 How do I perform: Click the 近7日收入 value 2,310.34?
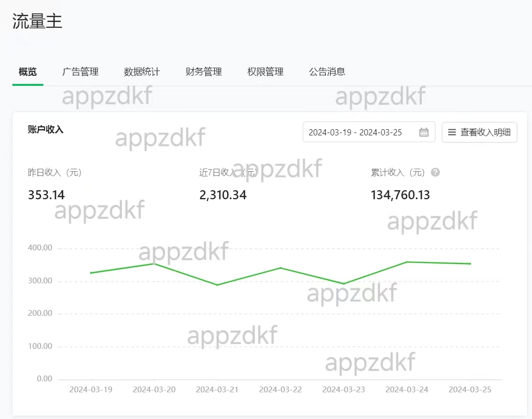[223, 195]
